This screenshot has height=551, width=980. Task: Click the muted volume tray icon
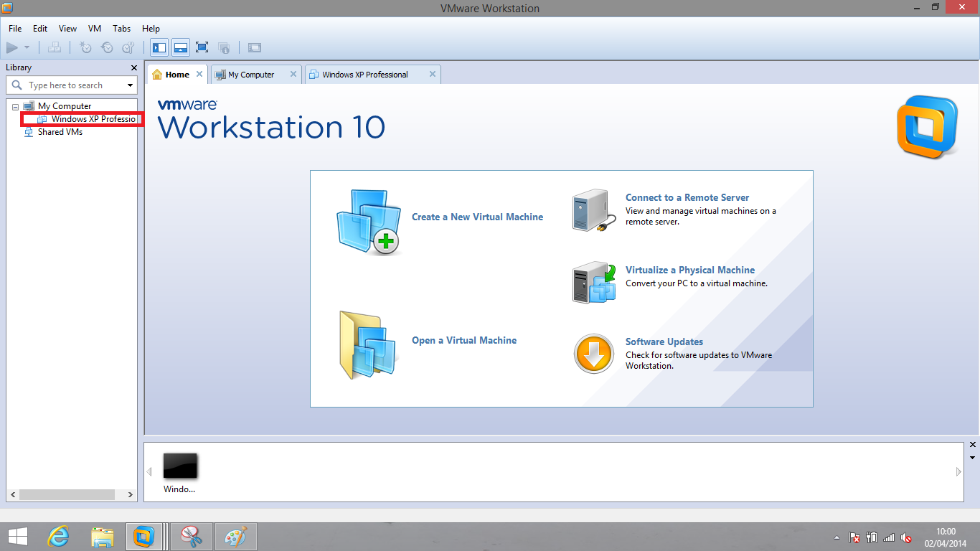click(x=907, y=537)
